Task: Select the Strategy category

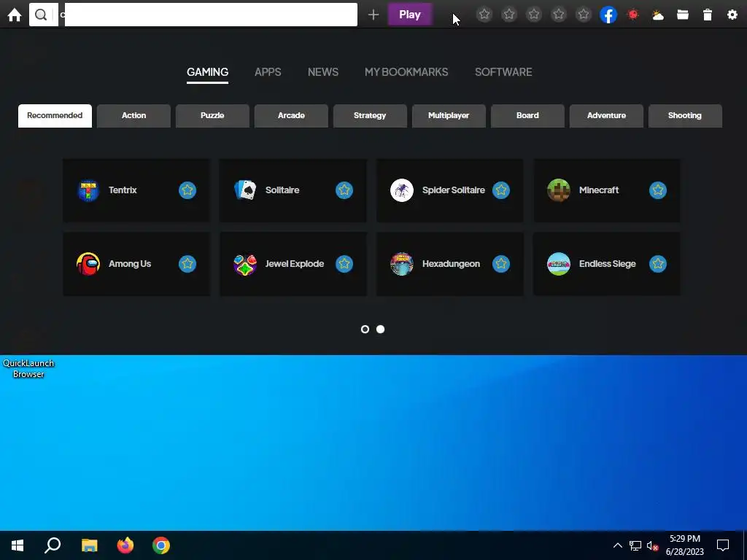Action: point(370,116)
